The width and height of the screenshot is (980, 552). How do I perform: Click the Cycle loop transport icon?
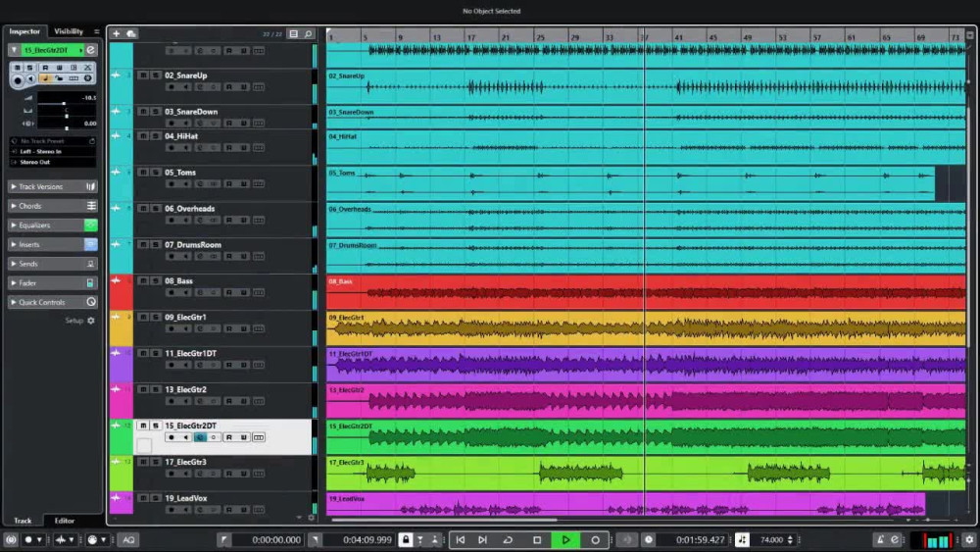(x=508, y=539)
